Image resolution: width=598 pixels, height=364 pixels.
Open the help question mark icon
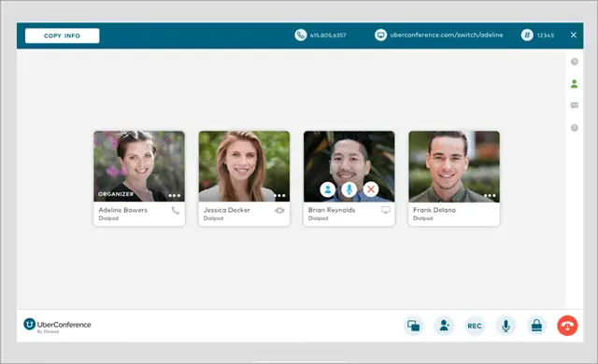pyautogui.click(x=575, y=128)
